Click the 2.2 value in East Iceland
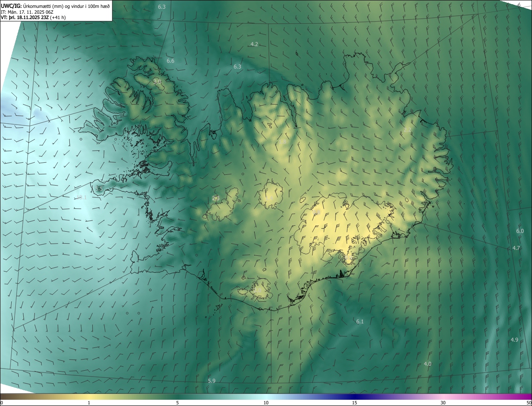Image resolution: width=532 pixels, height=406 pixels. [x=407, y=130]
